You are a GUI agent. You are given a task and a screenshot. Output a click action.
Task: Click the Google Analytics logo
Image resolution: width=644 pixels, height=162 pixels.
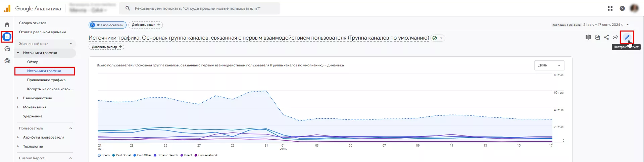pyautogui.click(x=7, y=8)
